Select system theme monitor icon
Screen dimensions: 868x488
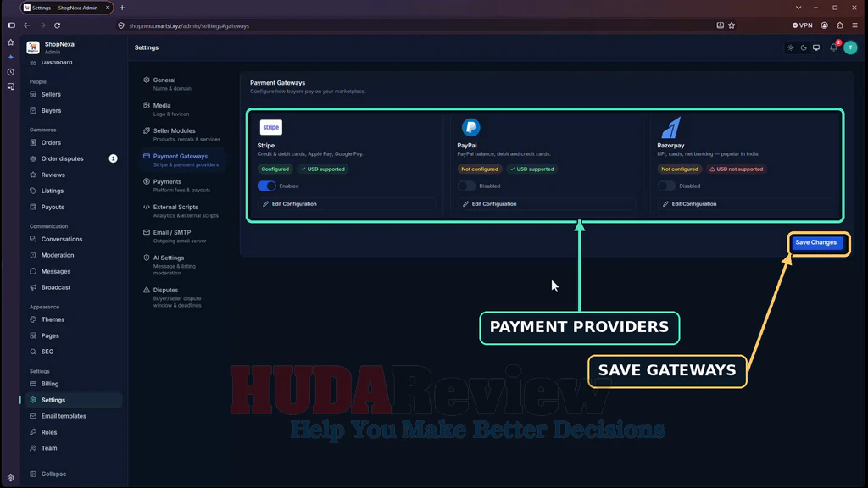tap(816, 47)
